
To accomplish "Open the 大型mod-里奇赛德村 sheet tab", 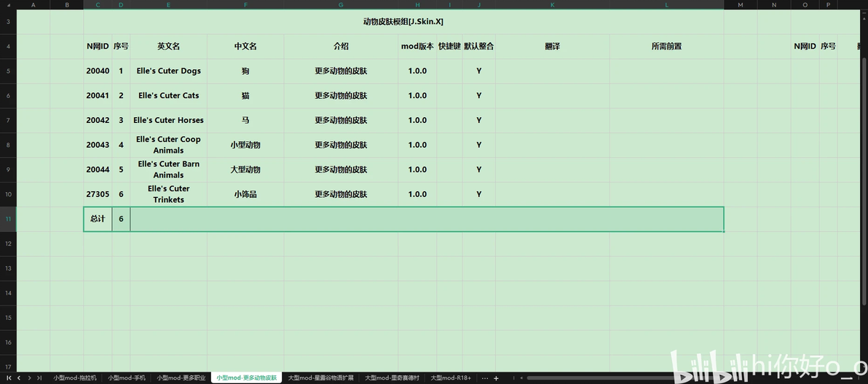I will (x=392, y=378).
